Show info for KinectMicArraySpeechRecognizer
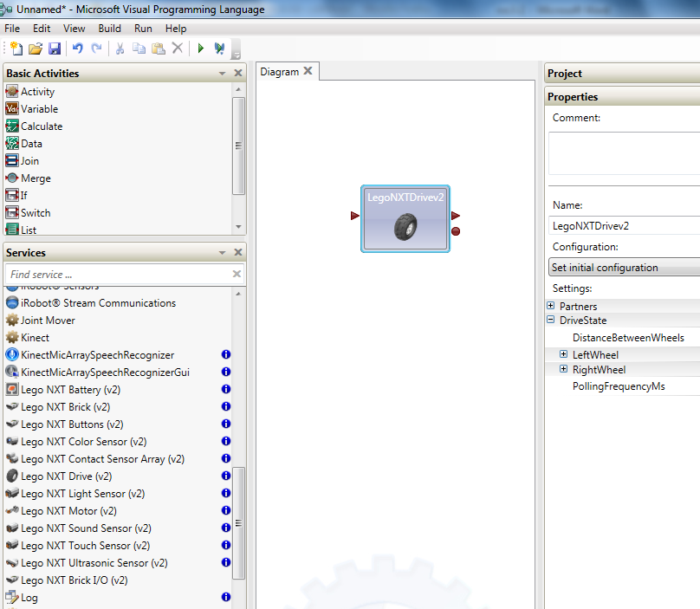Image resolution: width=700 pixels, height=609 pixels. point(226,354)
